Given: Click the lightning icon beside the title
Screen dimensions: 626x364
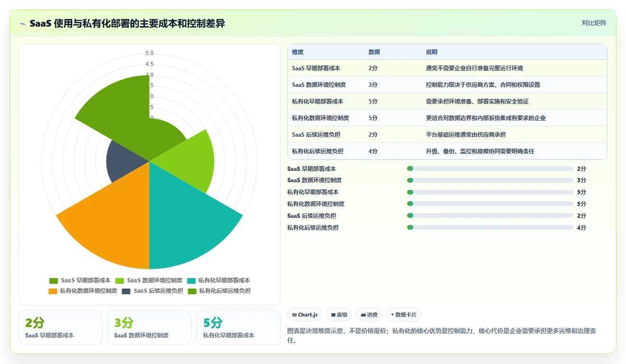Looking at the screenshot, I should point(22,24).
